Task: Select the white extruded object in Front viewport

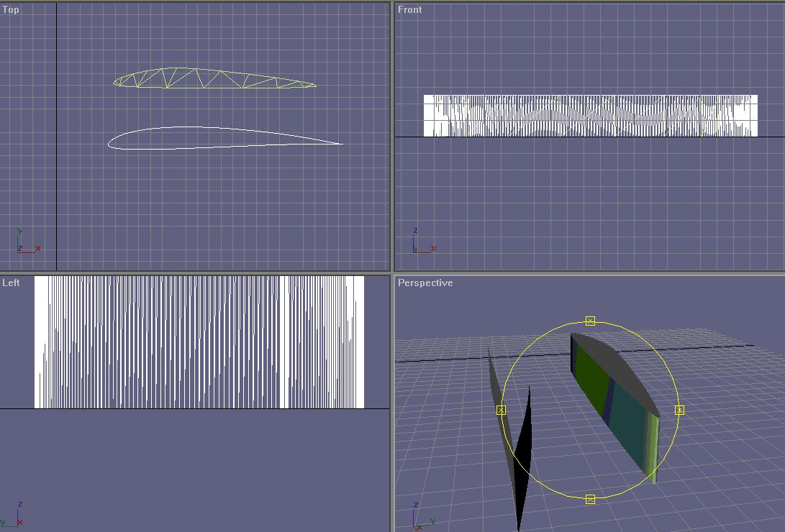Action: 591,116
